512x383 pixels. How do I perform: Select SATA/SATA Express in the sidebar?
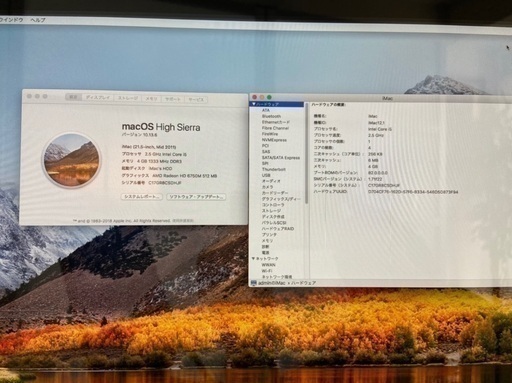(281, 158)
